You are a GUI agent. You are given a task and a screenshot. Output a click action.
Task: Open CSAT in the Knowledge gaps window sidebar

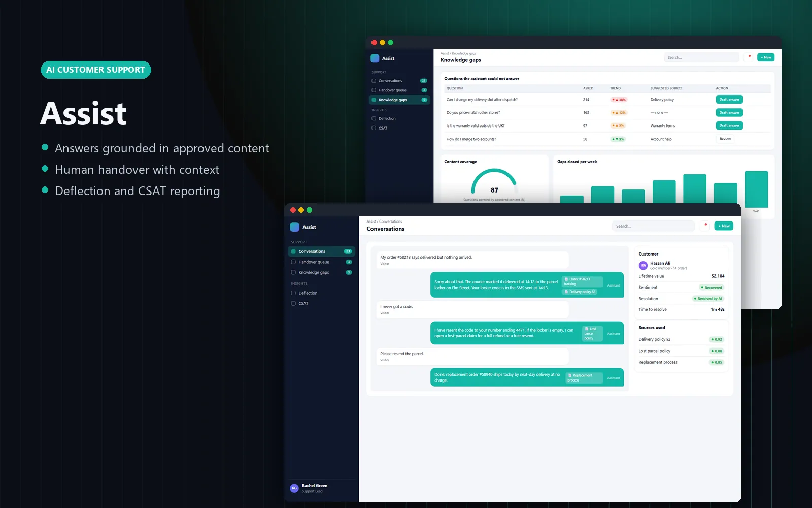pyautogui.click(x=399, y=128)
